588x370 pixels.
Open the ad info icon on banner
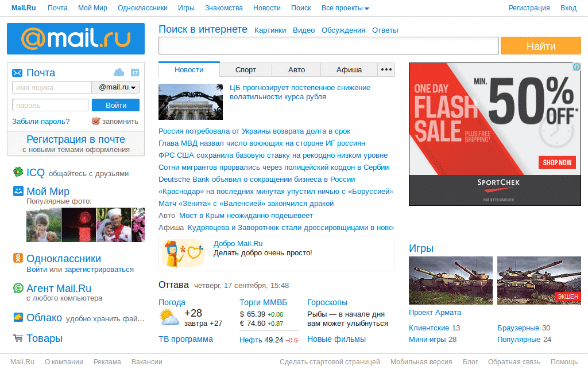click(x=577, y=67)
